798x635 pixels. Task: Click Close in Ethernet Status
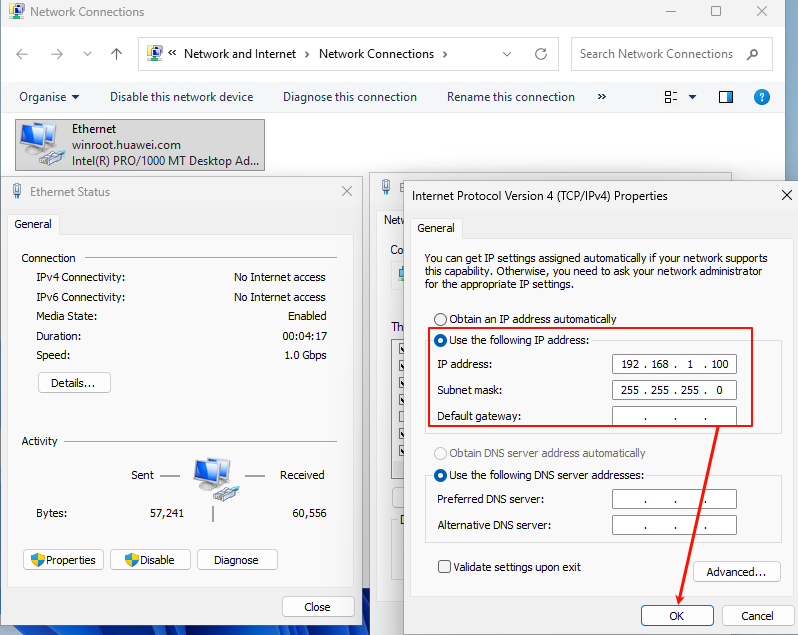[318, 607]
